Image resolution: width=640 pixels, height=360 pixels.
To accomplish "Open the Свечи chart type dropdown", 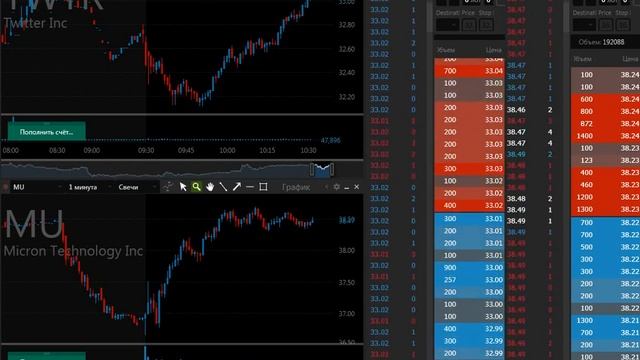I will point(137,187).
